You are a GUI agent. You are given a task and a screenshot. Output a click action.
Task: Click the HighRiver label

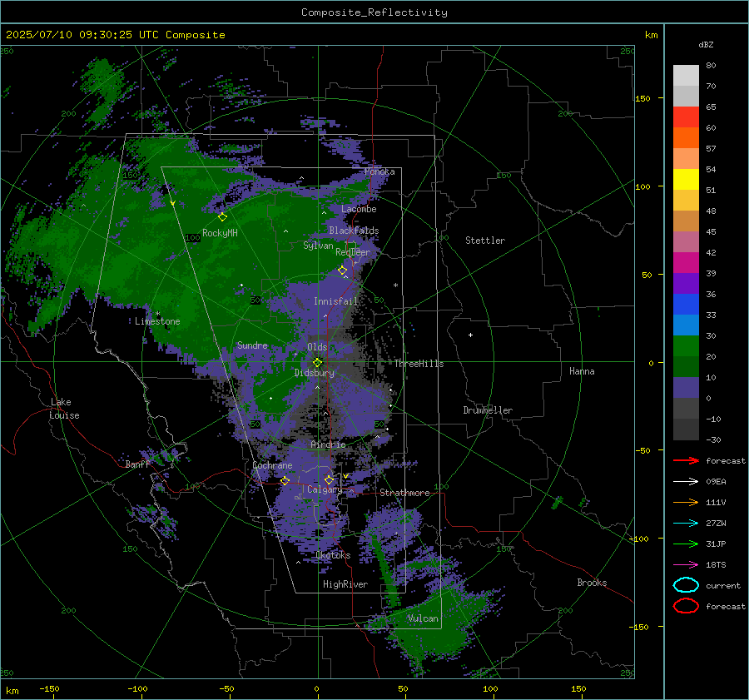[345, 584]
